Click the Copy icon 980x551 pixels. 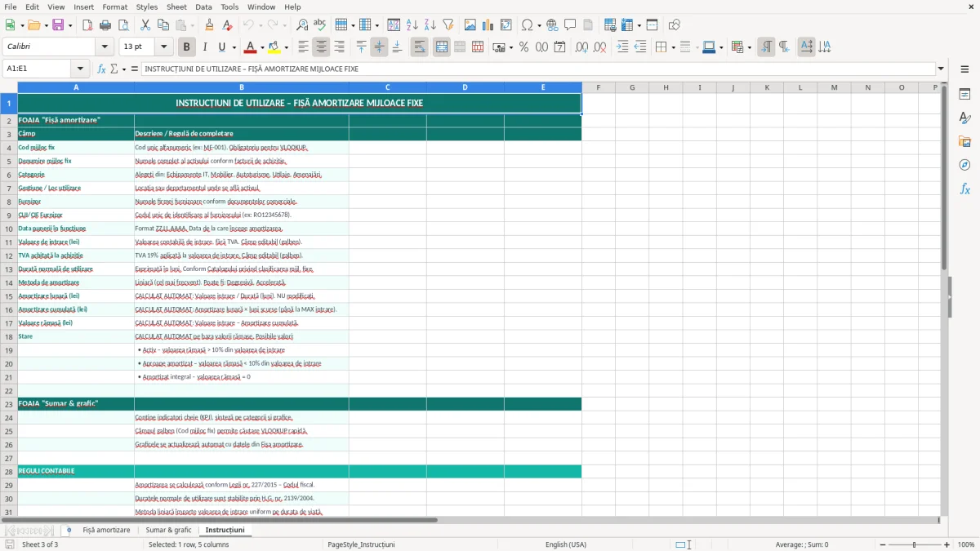[163, 25]
